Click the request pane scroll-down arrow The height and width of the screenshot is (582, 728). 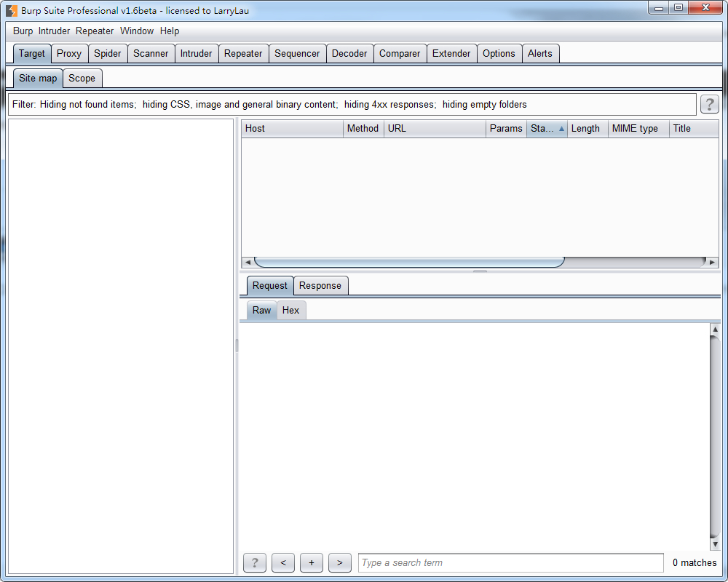pos(715,544)
